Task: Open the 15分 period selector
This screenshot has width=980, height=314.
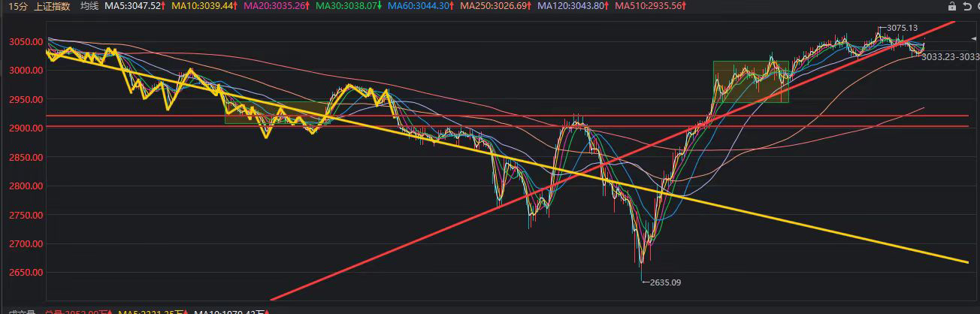Action: tap(18, 6)
